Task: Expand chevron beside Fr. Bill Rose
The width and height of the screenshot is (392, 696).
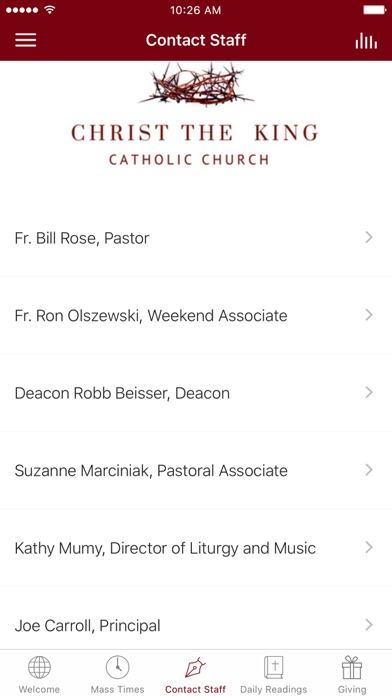Action: [x=369, y=238]
